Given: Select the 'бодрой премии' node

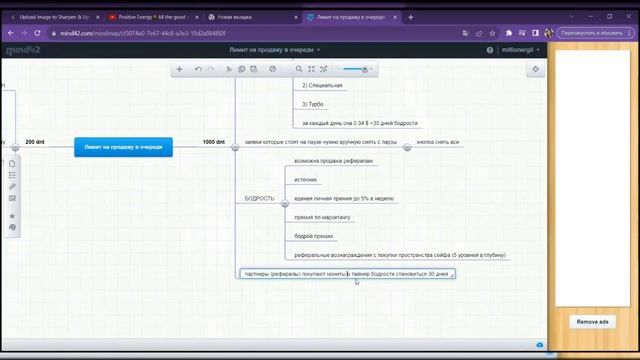Looking at the screenshot, I should tap(313, 236).
